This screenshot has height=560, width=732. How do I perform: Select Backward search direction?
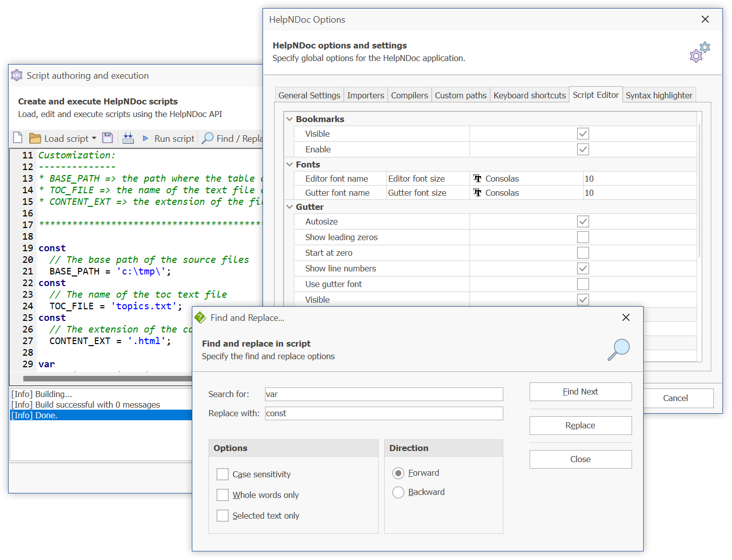pos(398,492)
